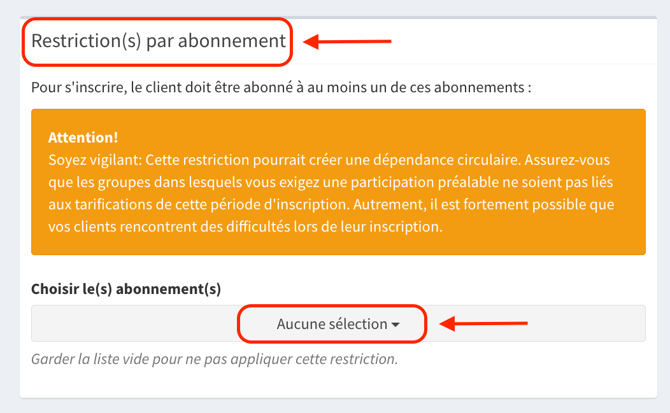670x413 pixels.
Task: Click the gray page background below the panel
Action: tap(334, 405)
